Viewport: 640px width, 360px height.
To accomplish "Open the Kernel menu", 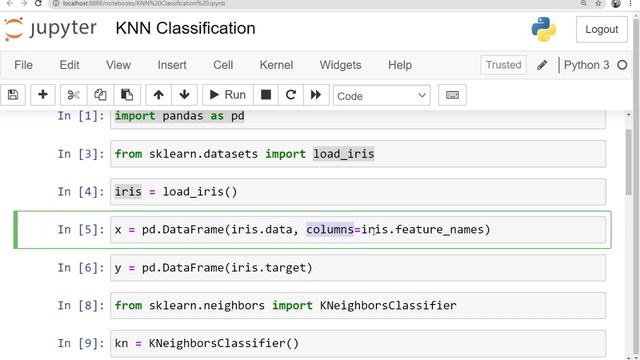I will [276, 65].
